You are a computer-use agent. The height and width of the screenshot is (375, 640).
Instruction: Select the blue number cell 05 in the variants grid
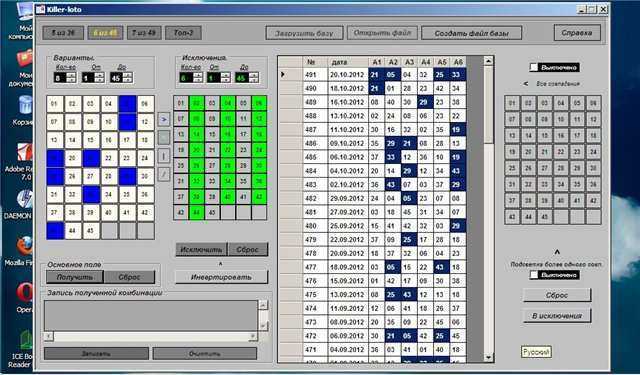127,104
